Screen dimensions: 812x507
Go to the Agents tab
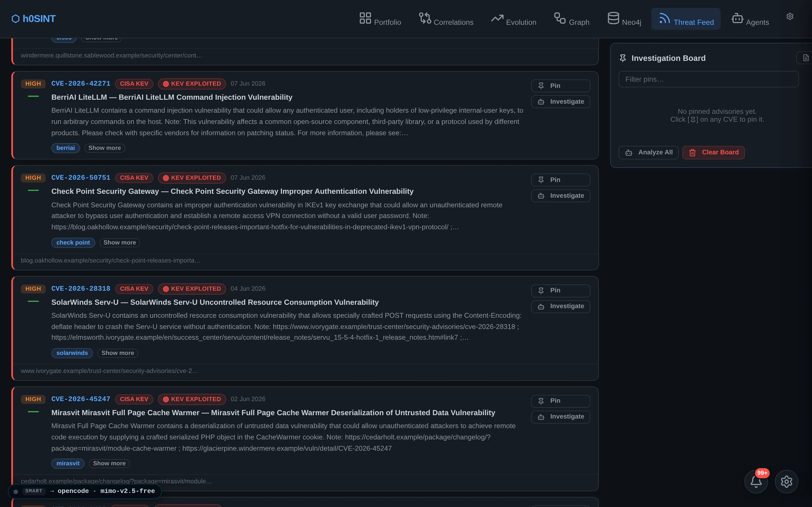click(x=750, y=19)
